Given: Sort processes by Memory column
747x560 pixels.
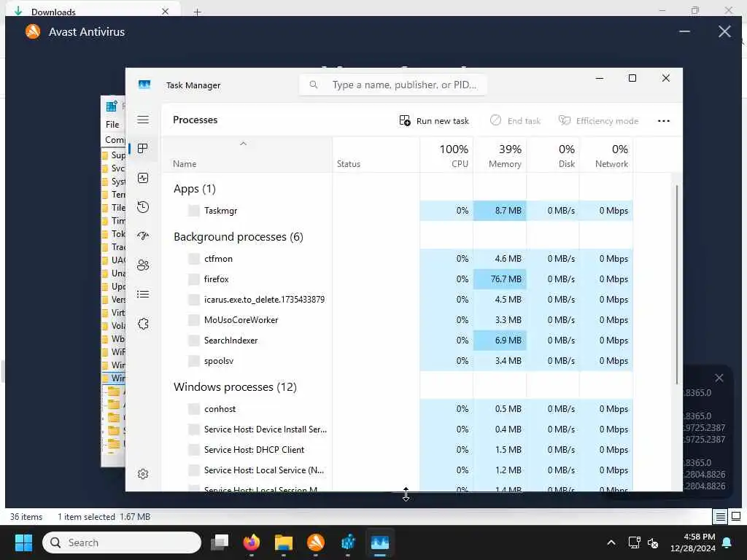Looking at the screenshot, I should [500, 156].
